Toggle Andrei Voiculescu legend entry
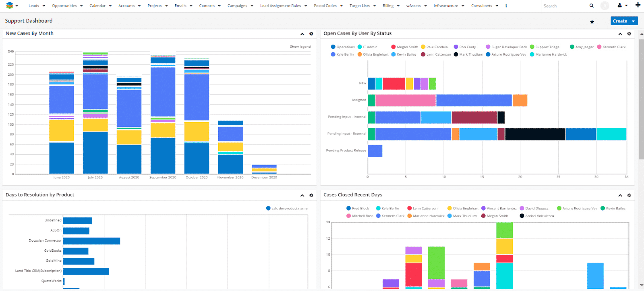644x304 pixels. coord(537,216)
